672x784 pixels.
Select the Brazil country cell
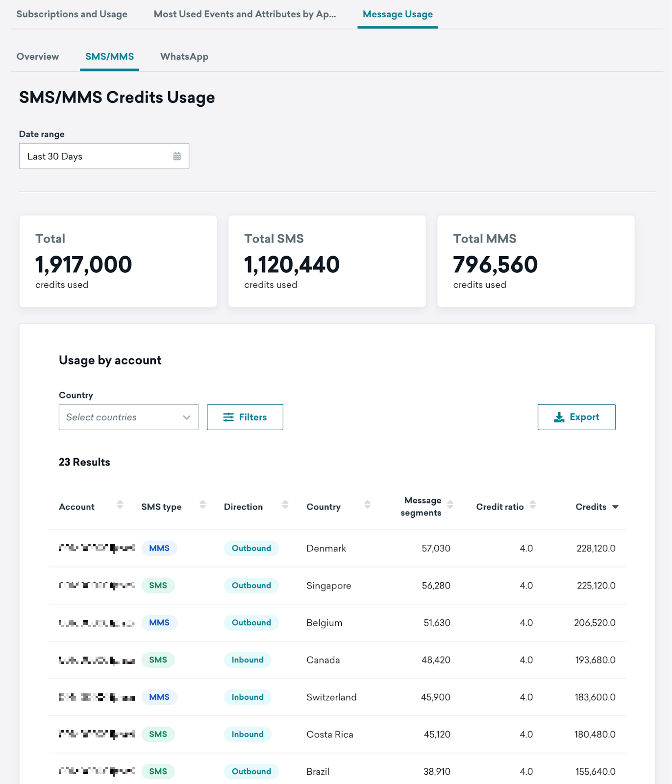pos(318,772)
